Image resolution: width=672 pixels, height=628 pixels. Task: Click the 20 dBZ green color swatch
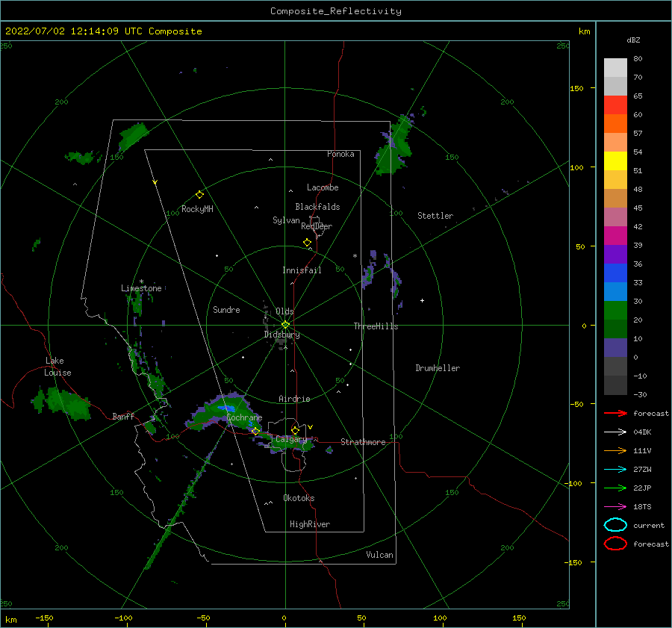tap(615, 311)
